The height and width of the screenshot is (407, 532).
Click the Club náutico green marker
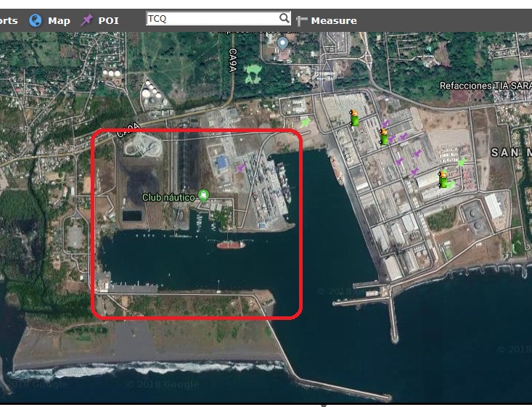tap(203, 194)
